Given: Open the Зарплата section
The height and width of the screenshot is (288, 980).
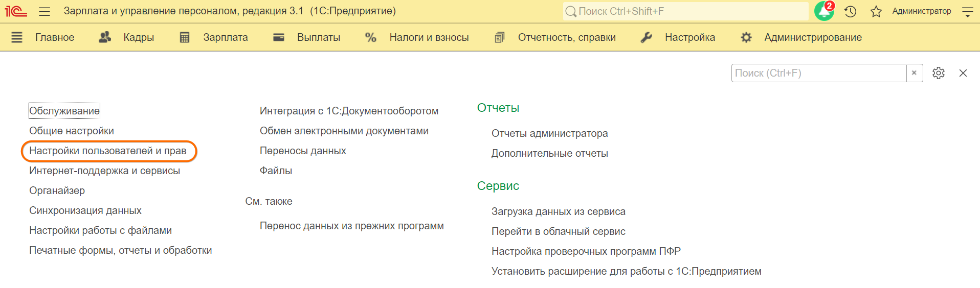Looking at the screenshot, I should pyautogui.click(x=226, y=37).
